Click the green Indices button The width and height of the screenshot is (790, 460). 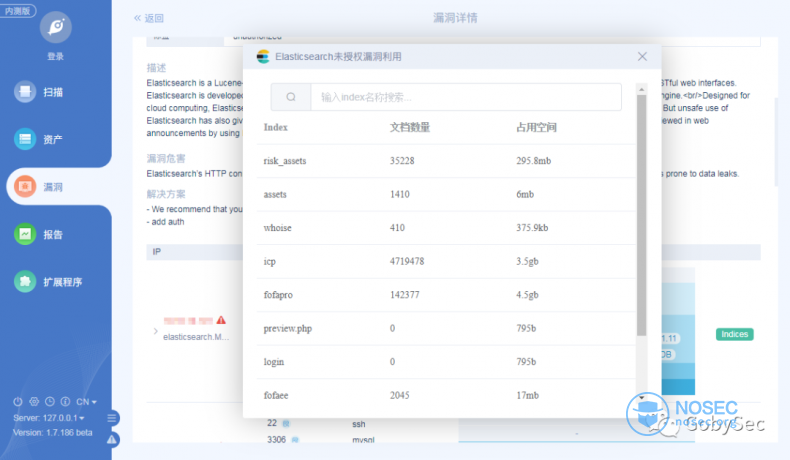735,334
